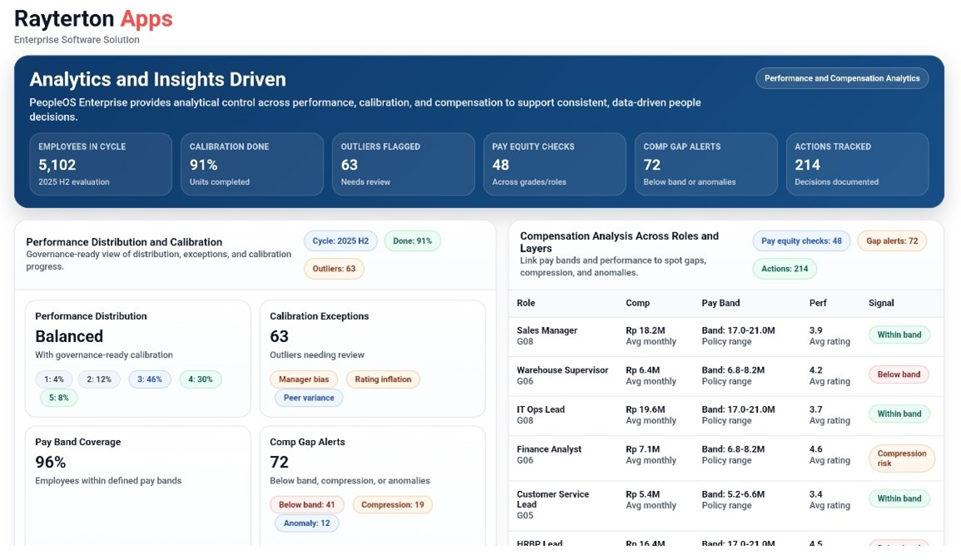Click the Peer variance tag
Image resolution: width=961 pixels, height=560 pixels.
tap(308, 398)
